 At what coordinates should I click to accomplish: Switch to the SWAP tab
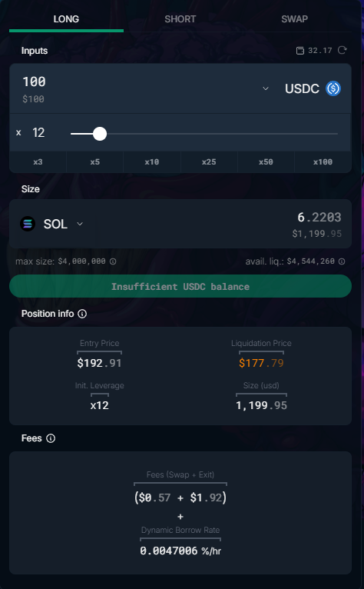click(x=295, y=19)
